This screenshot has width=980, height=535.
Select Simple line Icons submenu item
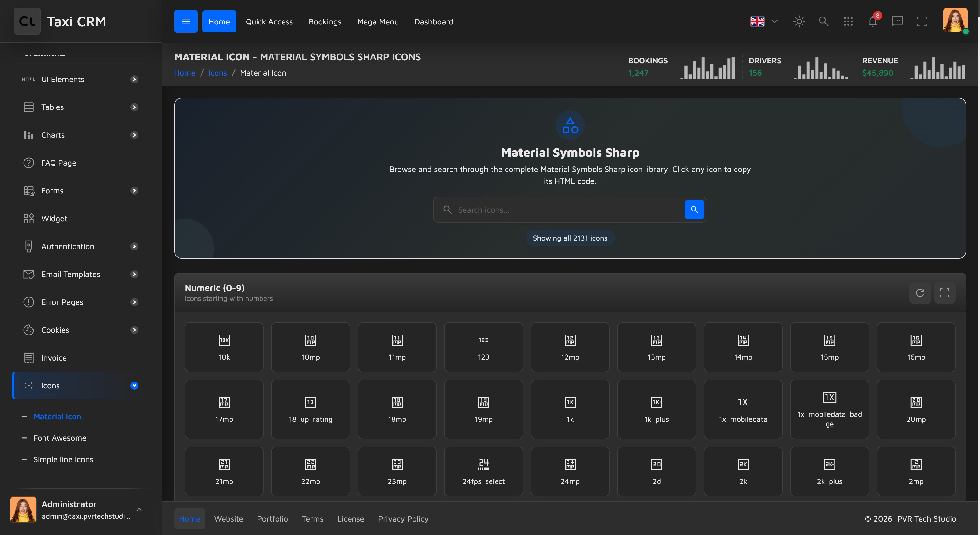coord(63,459)
